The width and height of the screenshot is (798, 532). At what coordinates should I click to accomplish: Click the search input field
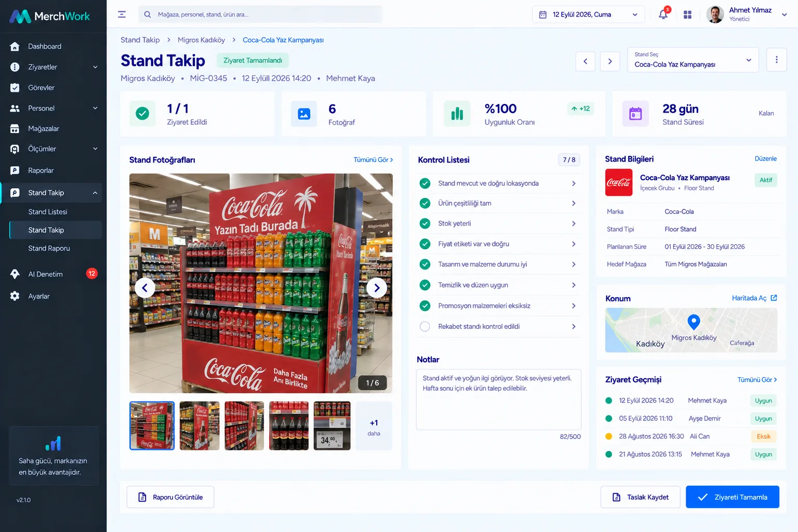pos(260,15)
